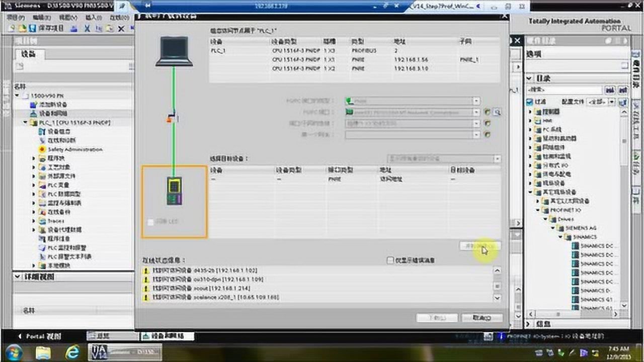Click the magnifier search icon next to interface list
644x362 pixels.
(497, 112)
